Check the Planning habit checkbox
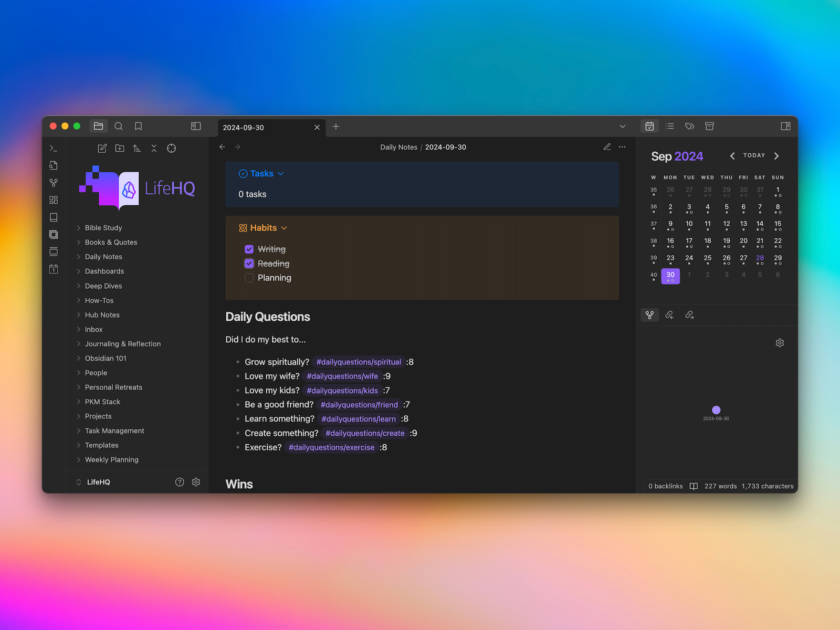The height and width of the screenshot is (630, 840). click(x=249, y=278)
